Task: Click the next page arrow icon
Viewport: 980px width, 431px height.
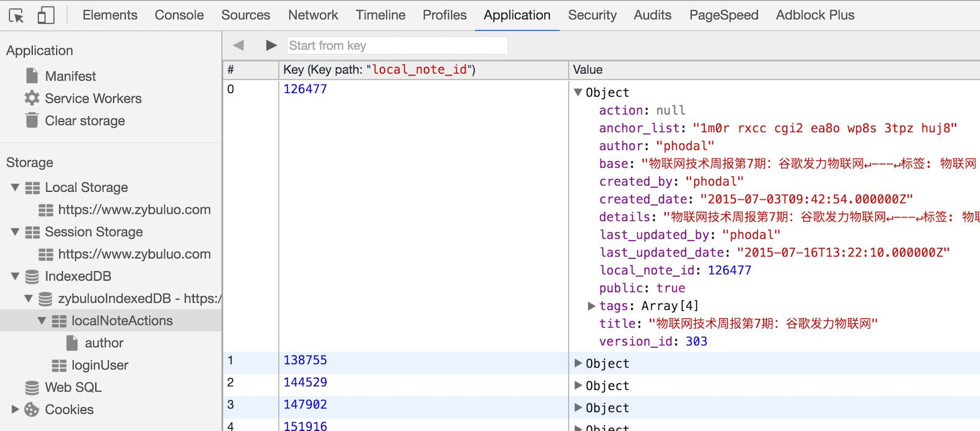Action: click(271, 45)
